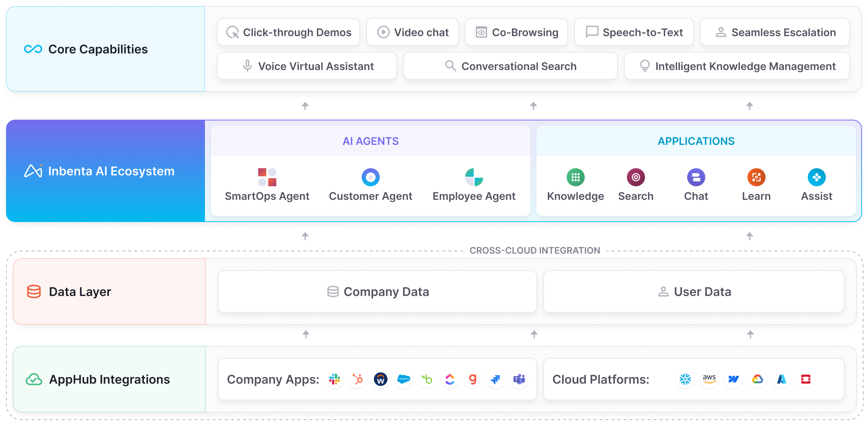The width and height of the screenshot is (868, 432).
Task: Select the Microsoft Teams icon
Action: pyautogui.click(x=519, y=379)
